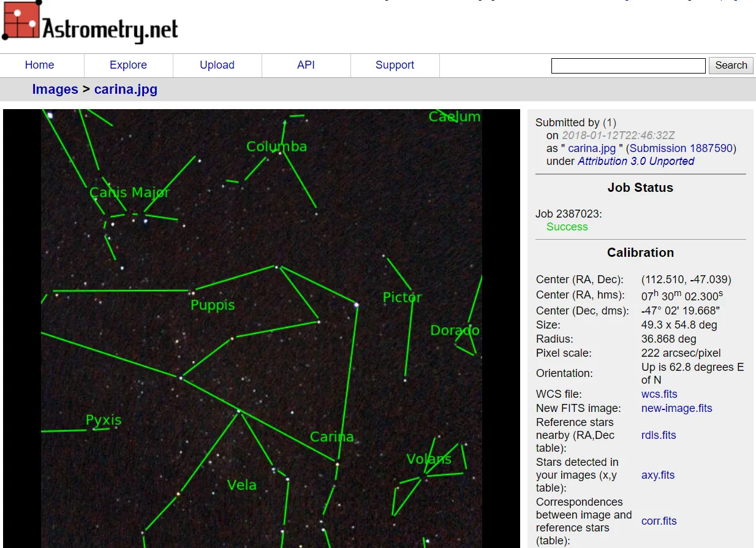Screen dimensions: 756x548
Task: Click the Dorado constellation label
Action: (455, 331)
